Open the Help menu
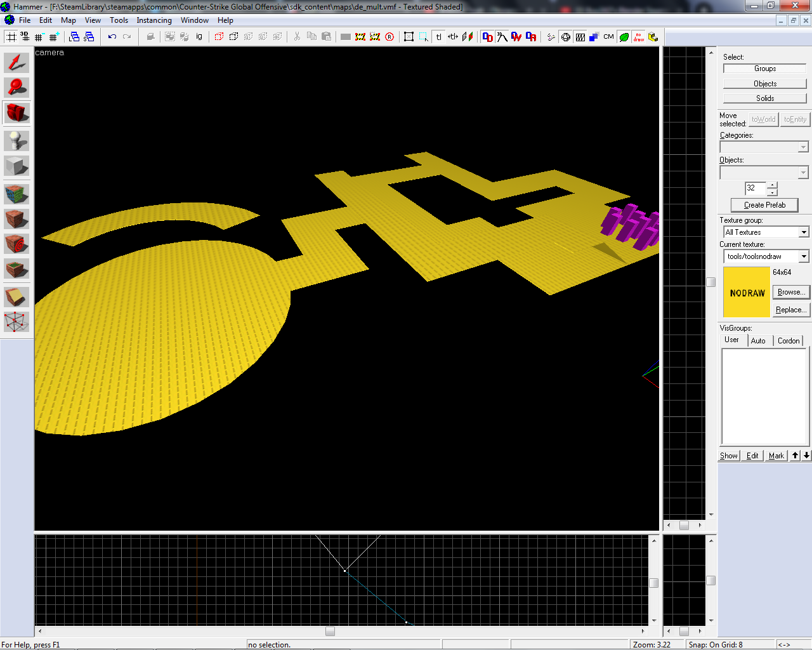The width and height of the screenshot is (812, 650). coord(225,20)
